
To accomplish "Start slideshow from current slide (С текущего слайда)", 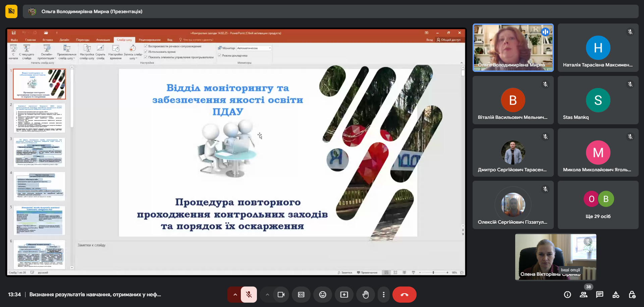I will [x=26, y=52].
